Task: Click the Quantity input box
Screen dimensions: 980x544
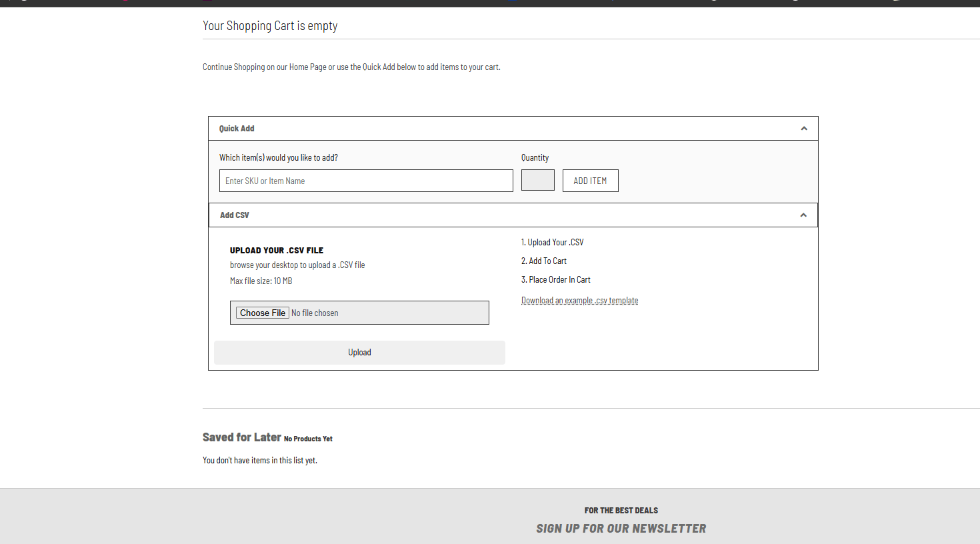Action: [538, 180]
